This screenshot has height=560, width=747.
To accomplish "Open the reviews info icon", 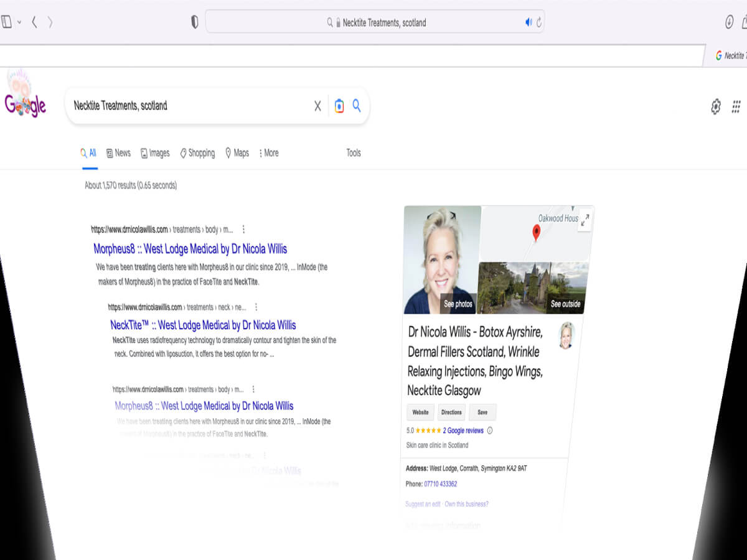I will coord(490,431).
